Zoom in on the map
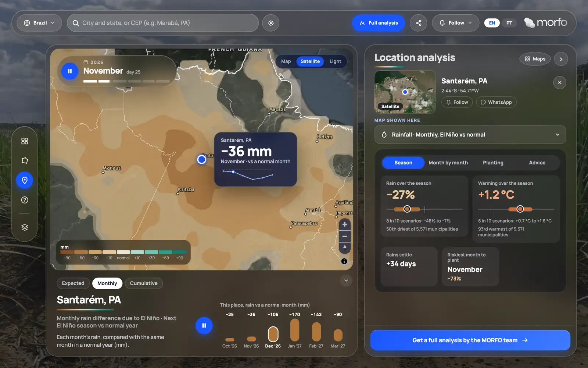The width and height of the screenshot is (588, 368). click(x=345, y=224)
